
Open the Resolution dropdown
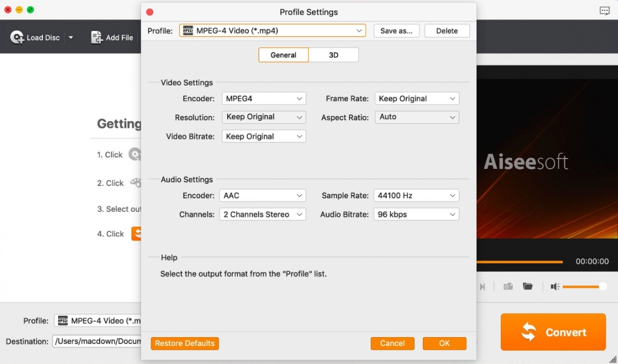tap(263, 117)
